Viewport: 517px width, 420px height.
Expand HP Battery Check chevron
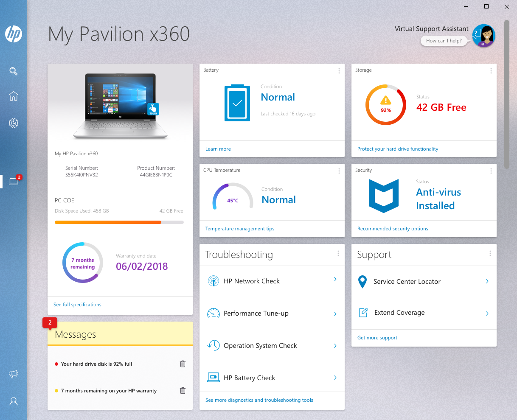(x=335, y=378)
